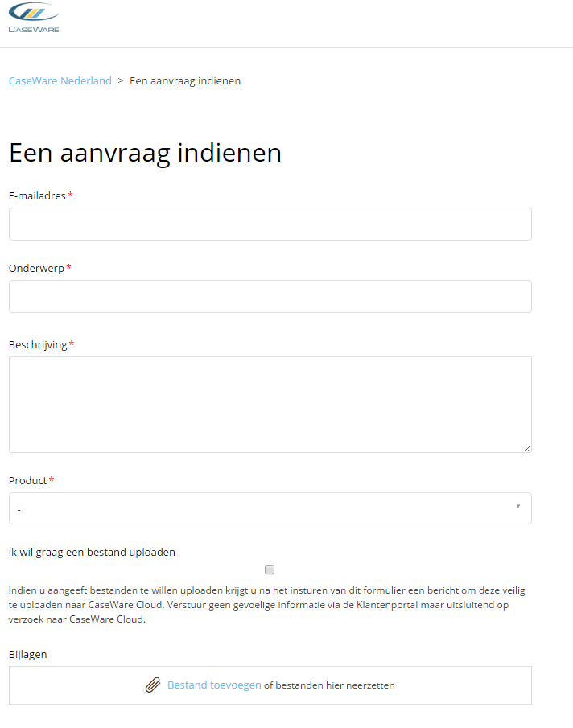Click the Product field label

tap(28, 480)
